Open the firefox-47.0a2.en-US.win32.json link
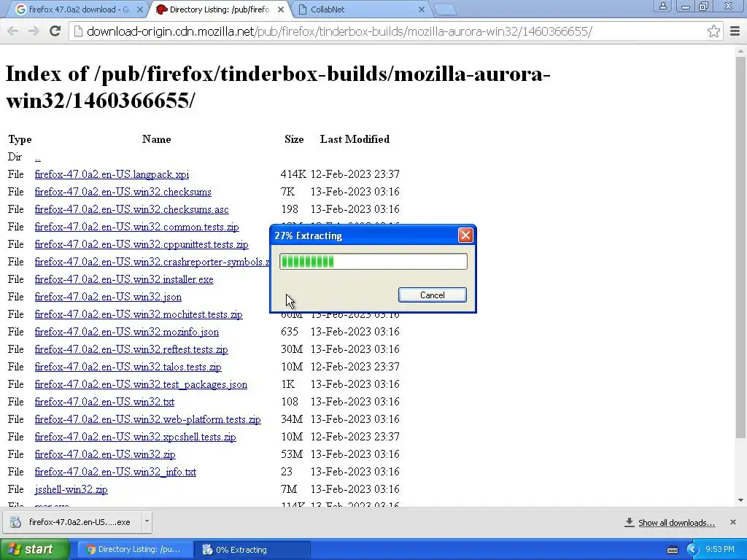The width and height of the screenshot is (747, 560). coord(108,297)
